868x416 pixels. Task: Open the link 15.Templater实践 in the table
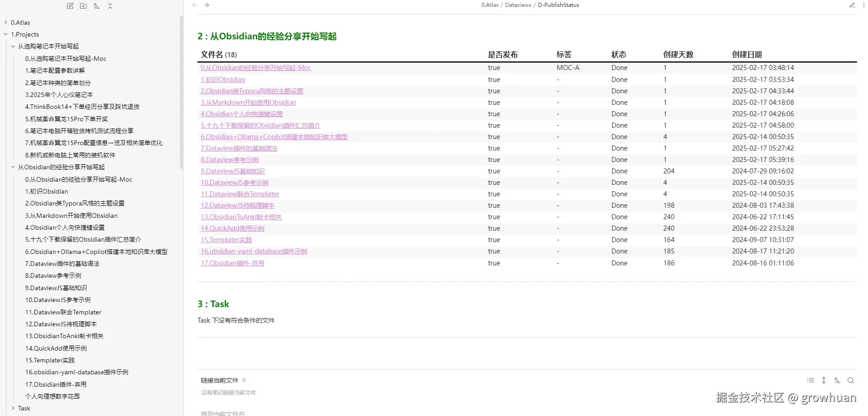226,239
